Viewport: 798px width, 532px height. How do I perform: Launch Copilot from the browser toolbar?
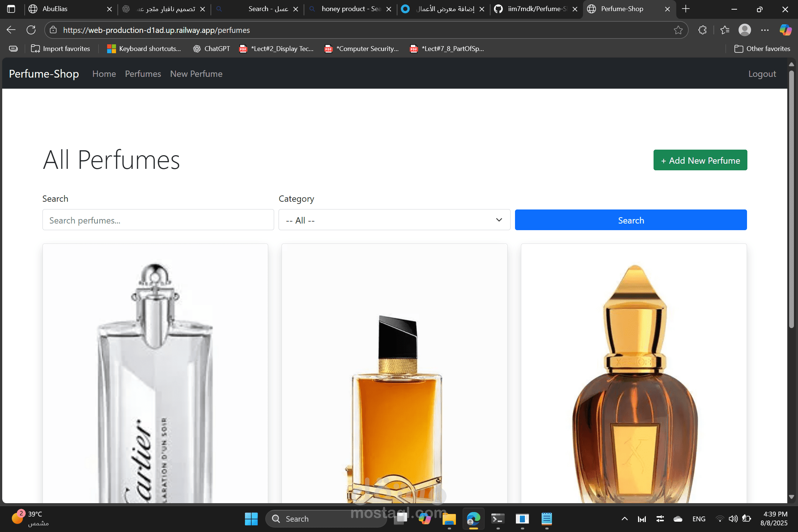click(785, 30)
